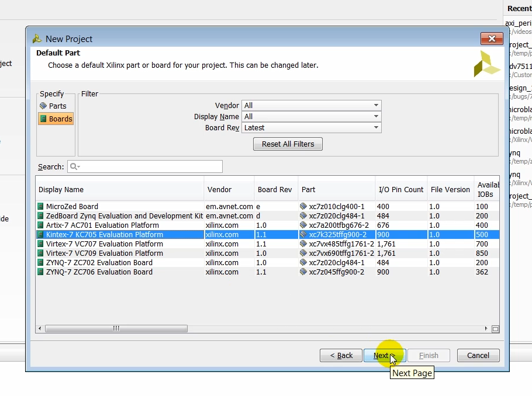Cancel the New Project wizard
Image resolution: width=532 pixels, height=396 pixels.
pos(478,356)
